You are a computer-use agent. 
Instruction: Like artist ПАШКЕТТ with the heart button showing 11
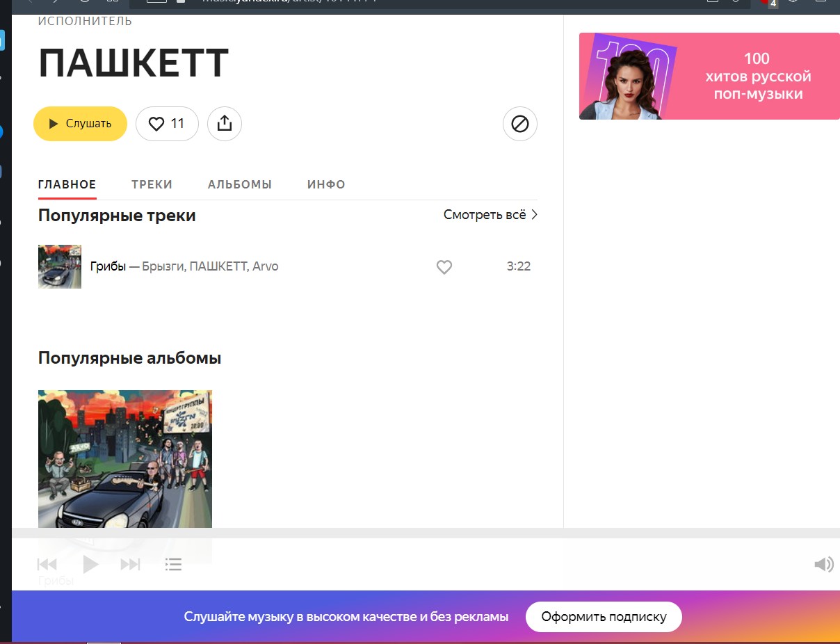[x=167, y=124]
